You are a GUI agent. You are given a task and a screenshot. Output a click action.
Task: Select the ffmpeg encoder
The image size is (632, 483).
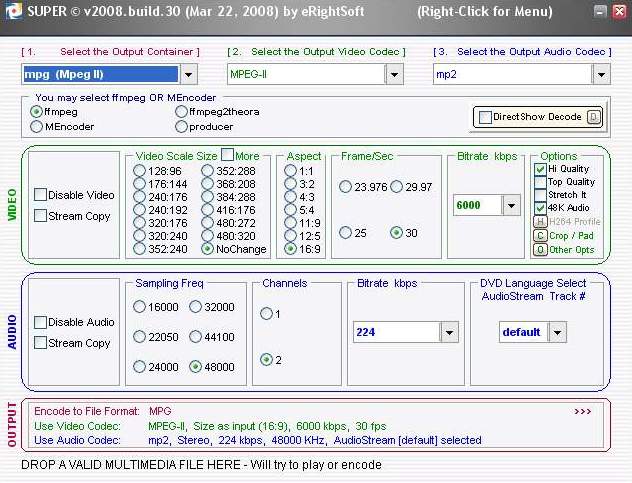[36, 112]
